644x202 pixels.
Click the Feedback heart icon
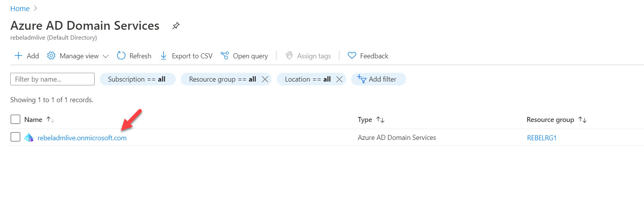tap(352, 56)
